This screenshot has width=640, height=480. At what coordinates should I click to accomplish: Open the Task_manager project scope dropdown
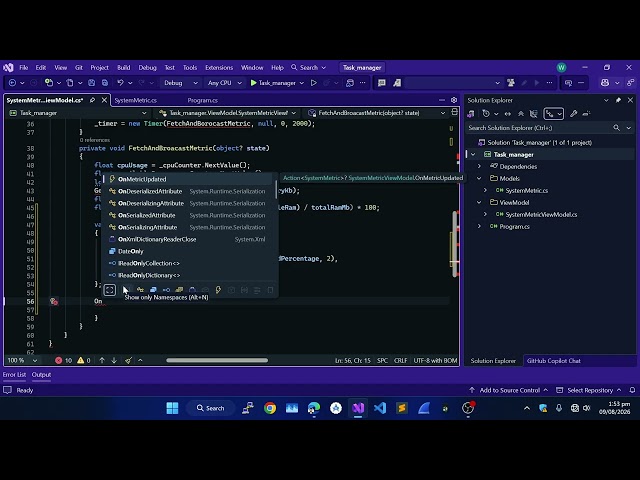(x=78, y=113)
